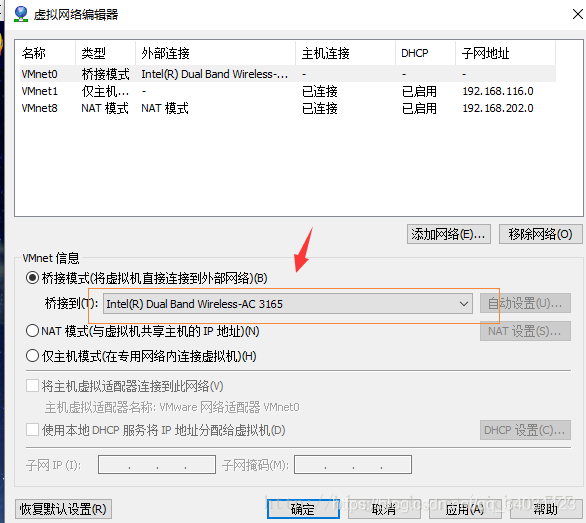Toggle 将主机虚拟适配器连接到此网络 checkbox
586x523 pixels.
33,385
